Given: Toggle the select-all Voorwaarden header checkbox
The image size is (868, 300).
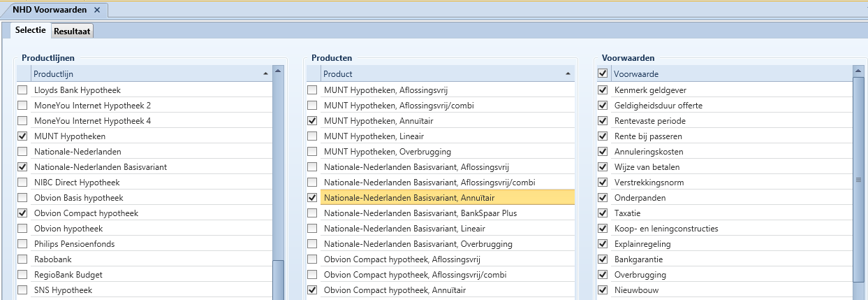Looking at the screenshot, I should (603, 73).
